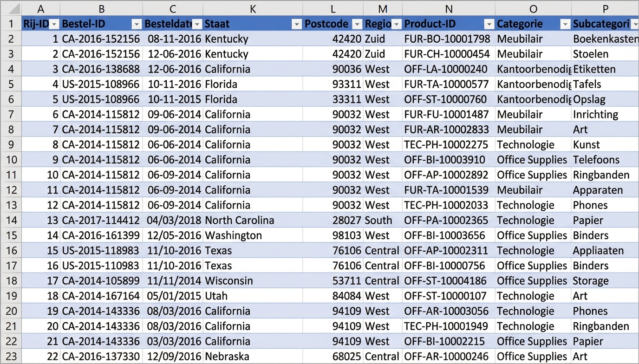The image size is (639, 364).
Task: Open the Rij-ID filter dropdown
Action: coord(54,24)
